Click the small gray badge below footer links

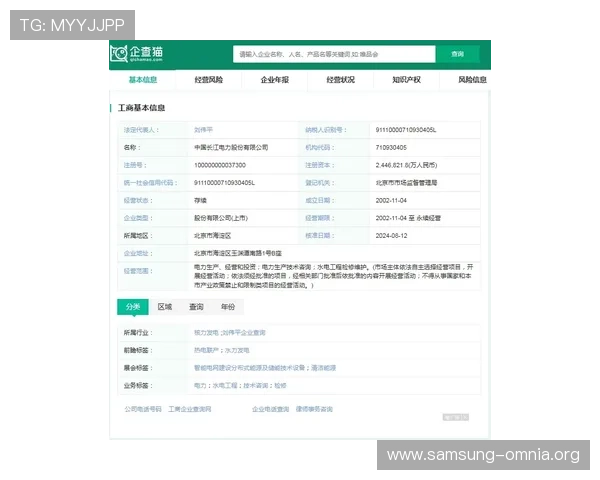point(455,417)
